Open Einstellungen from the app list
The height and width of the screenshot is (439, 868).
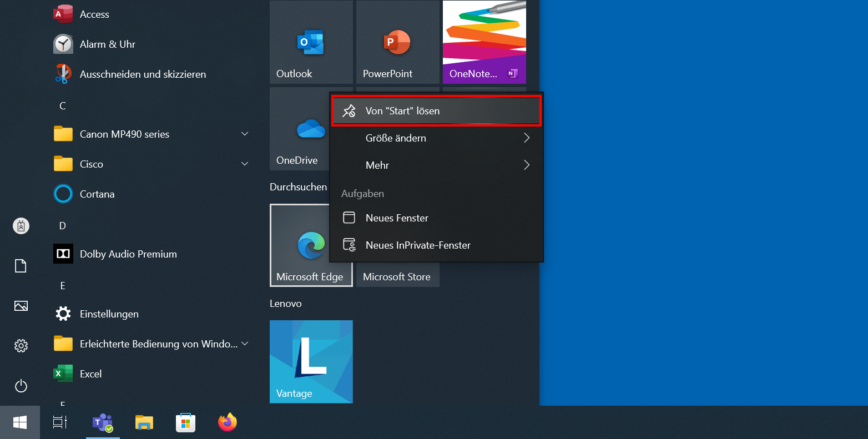(x=150, y=314)
